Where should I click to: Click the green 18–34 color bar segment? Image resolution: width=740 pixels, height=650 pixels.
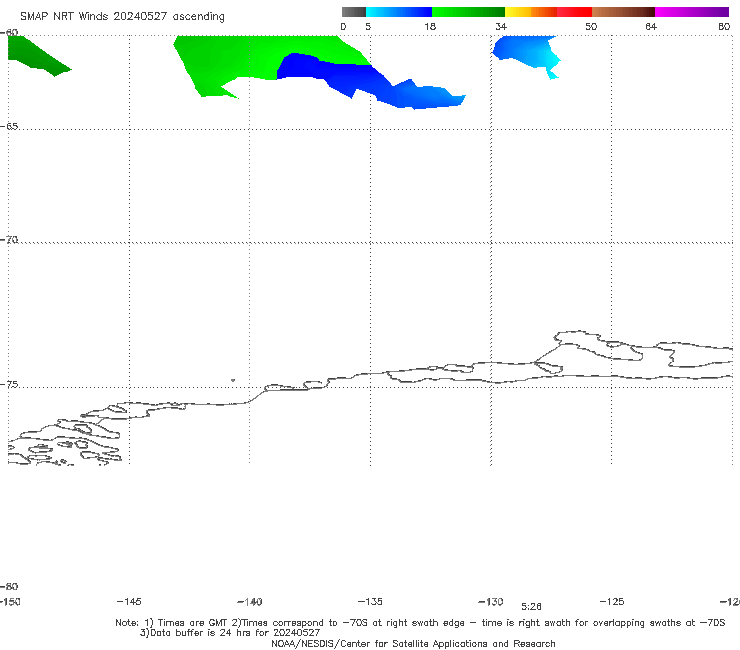[x=468, y=12]
